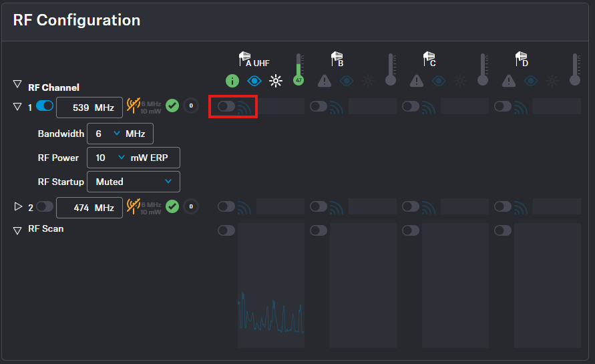Toggle antenna A visibility eye icon

254,81
